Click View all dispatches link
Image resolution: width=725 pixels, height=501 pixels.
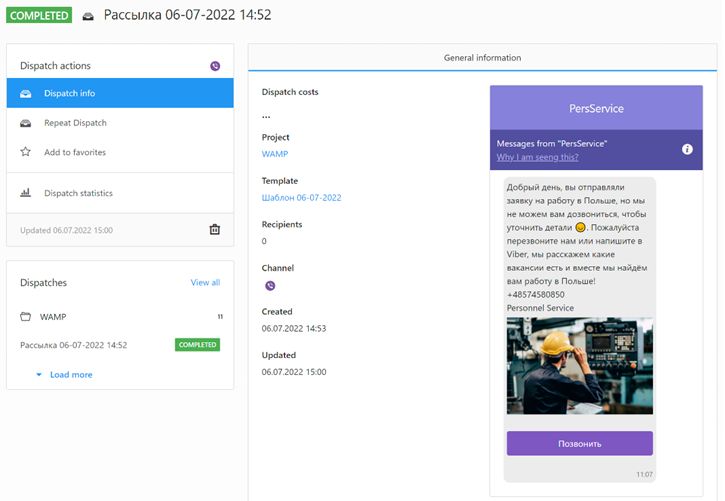(x=205, y=282)
